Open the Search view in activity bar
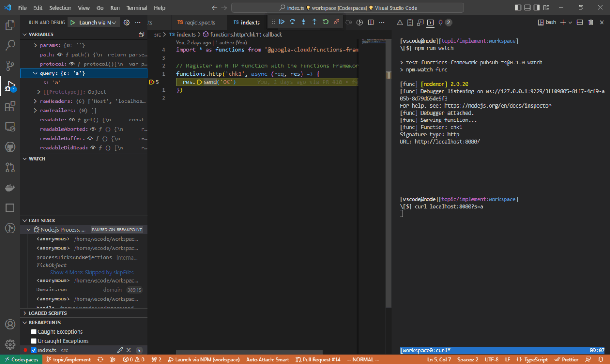Screen dimensions: 610x364 click(x=10, y=45)
